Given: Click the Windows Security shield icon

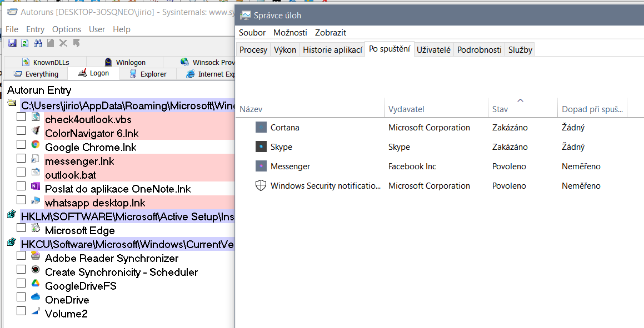Looking at the screenshot, I should 261,186.
